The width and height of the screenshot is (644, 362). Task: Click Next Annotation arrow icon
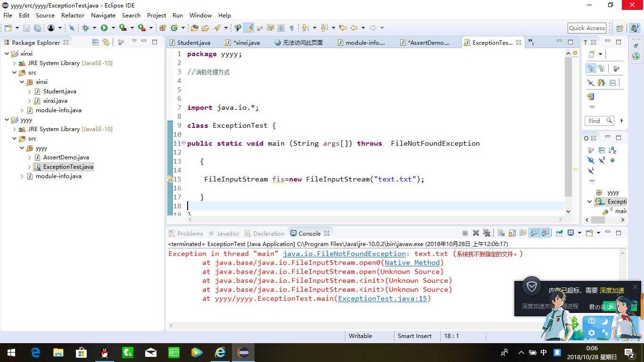point(305,28)
